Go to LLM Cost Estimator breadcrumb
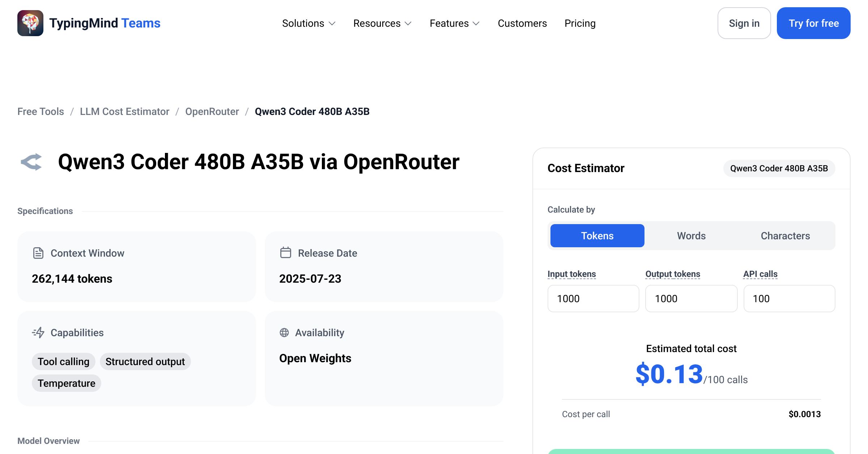This screenshot has height=454, width=868. coord(124,111)
